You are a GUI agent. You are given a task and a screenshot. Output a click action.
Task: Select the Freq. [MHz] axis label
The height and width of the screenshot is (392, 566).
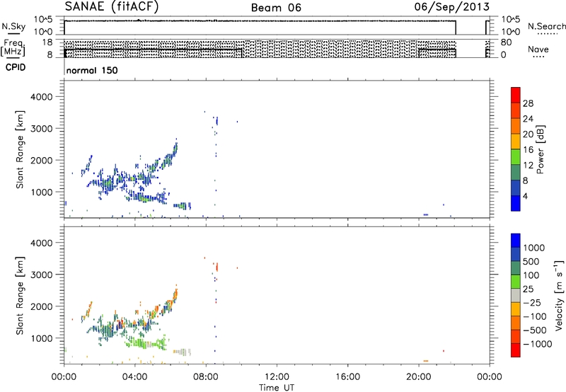tap(13, 47)
